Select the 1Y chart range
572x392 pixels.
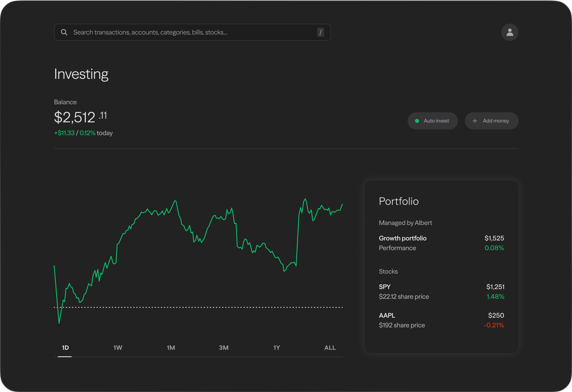point(276,347)
